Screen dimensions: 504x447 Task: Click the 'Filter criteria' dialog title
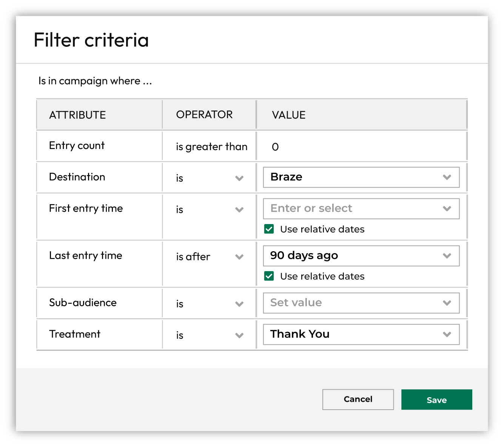coord(91,40)
